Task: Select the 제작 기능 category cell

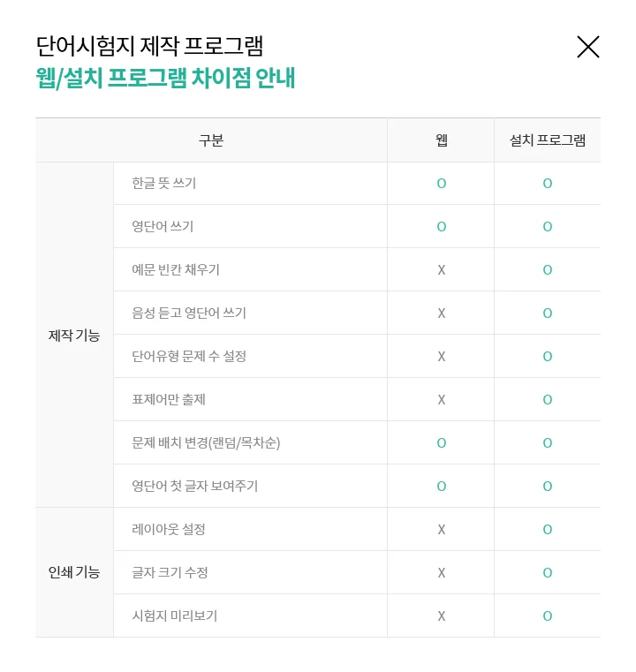Action: 74,336
